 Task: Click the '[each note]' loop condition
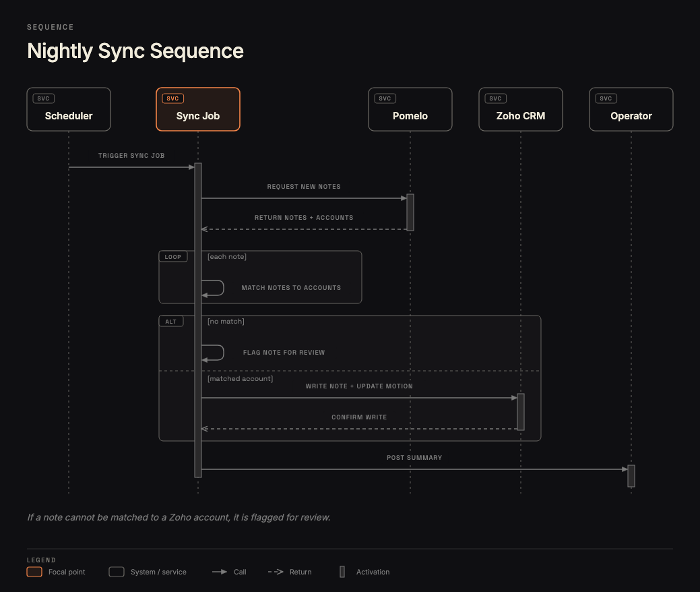point(227,256)
